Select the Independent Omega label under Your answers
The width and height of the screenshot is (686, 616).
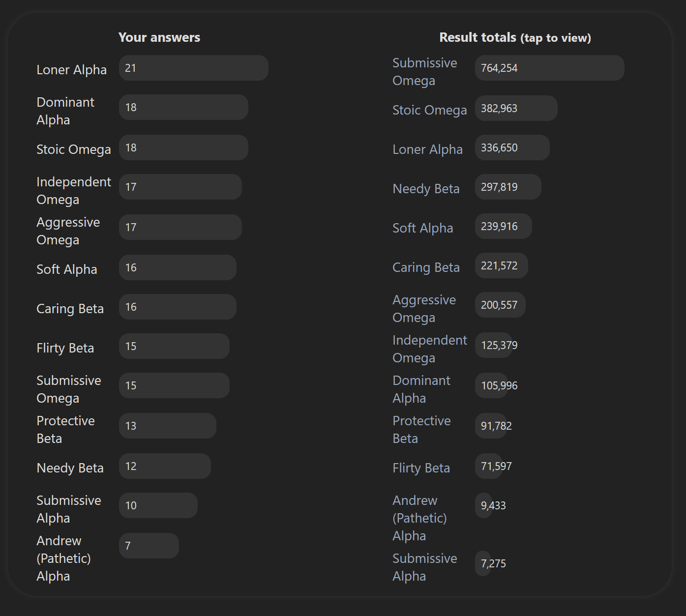point(74,191)
